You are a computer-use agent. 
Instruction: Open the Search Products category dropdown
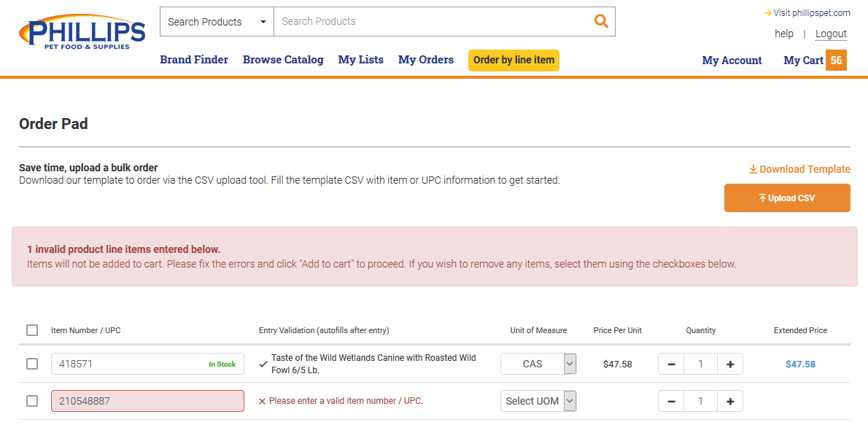(x=217, y=22)
